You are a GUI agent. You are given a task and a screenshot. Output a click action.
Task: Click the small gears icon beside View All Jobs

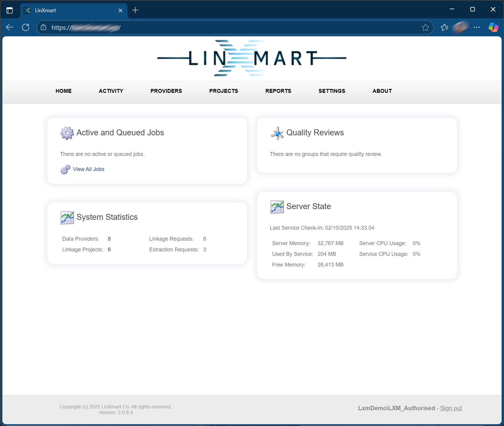coord(65,170)
